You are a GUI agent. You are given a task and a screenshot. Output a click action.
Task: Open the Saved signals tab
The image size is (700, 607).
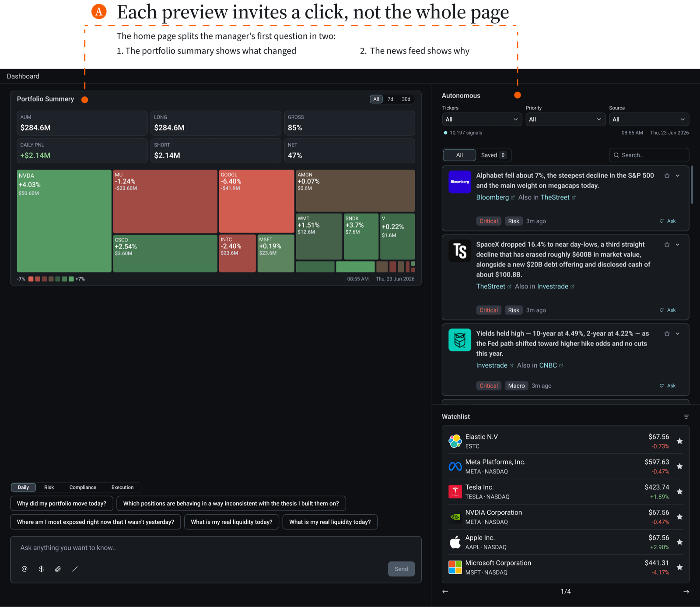[x=493, y=155]
